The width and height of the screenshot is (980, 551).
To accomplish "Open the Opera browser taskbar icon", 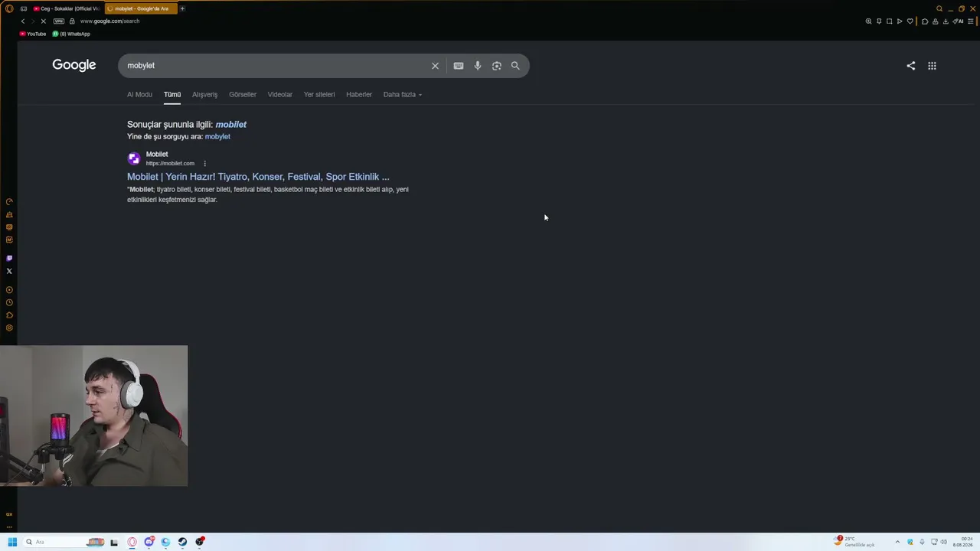I will tap(132, 542).
